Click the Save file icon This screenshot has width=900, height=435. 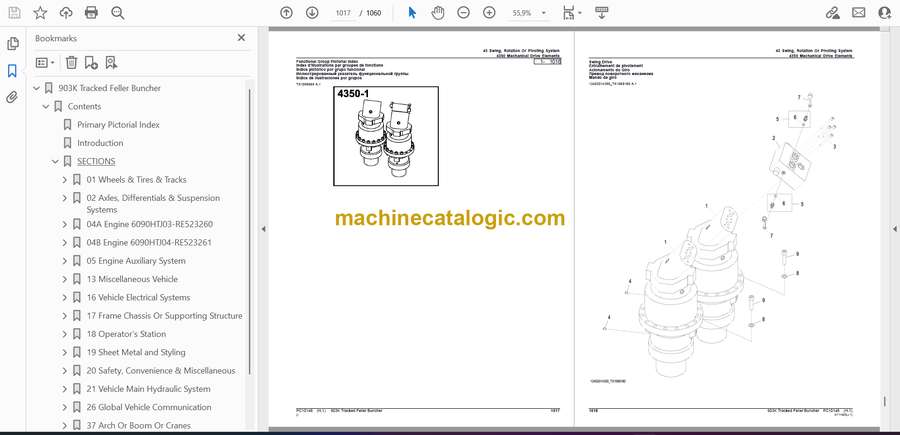click(x=14, y=13)
